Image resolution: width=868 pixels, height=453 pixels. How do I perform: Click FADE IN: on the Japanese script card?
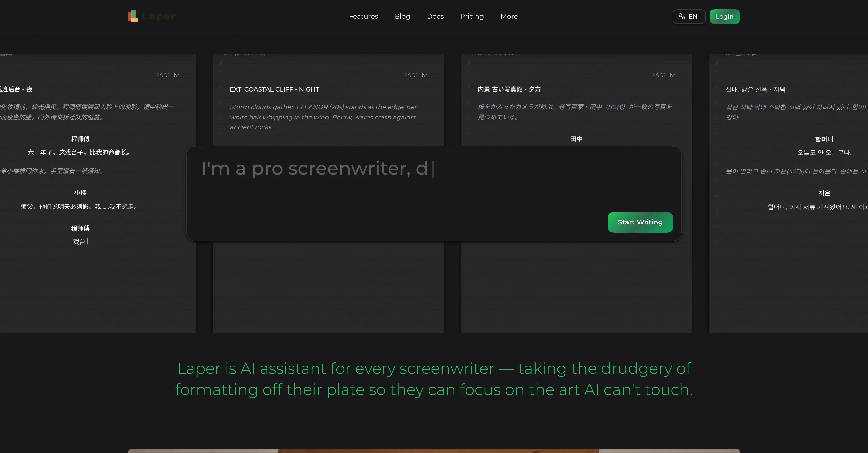tap(663, 75)
